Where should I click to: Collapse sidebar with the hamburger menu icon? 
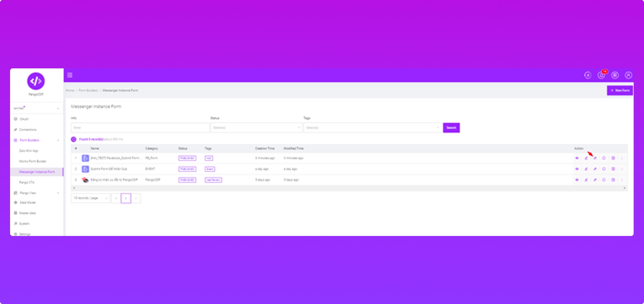tap(70, 75)
